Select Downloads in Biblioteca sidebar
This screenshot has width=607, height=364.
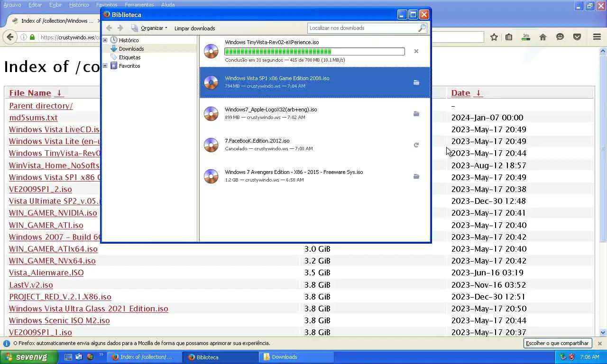[x=131, y=49]
